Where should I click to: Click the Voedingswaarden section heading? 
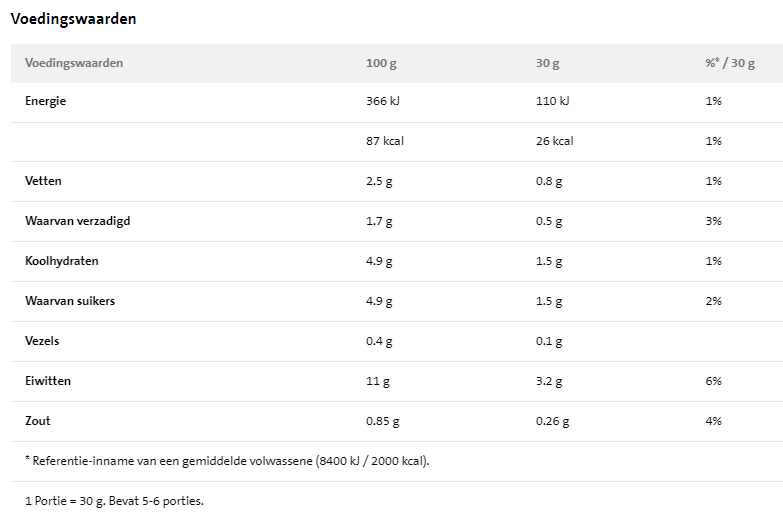click(x=73, y=19)
